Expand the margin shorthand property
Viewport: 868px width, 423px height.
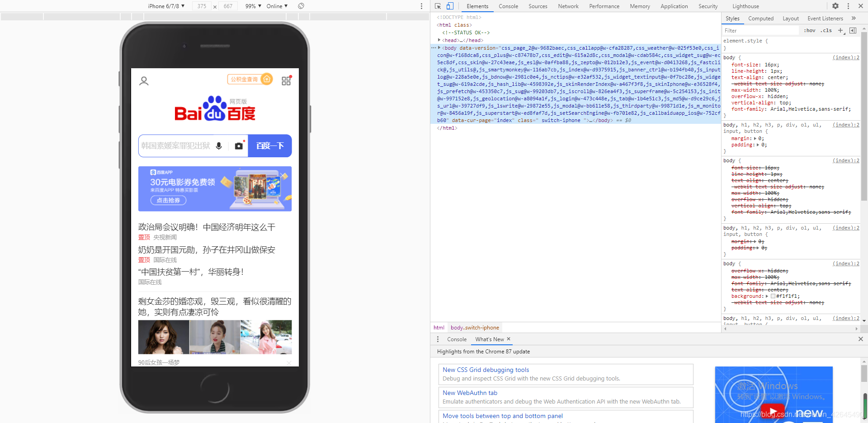755,138
